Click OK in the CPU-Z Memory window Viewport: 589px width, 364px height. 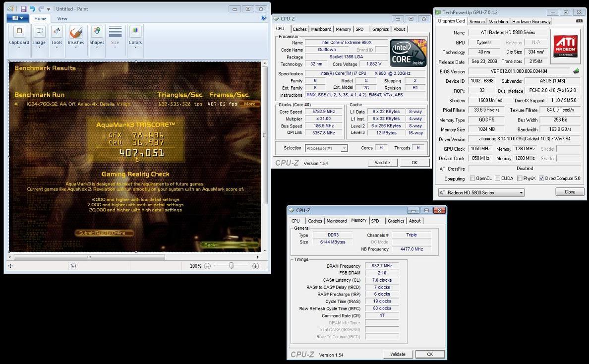tap(430, 354)
